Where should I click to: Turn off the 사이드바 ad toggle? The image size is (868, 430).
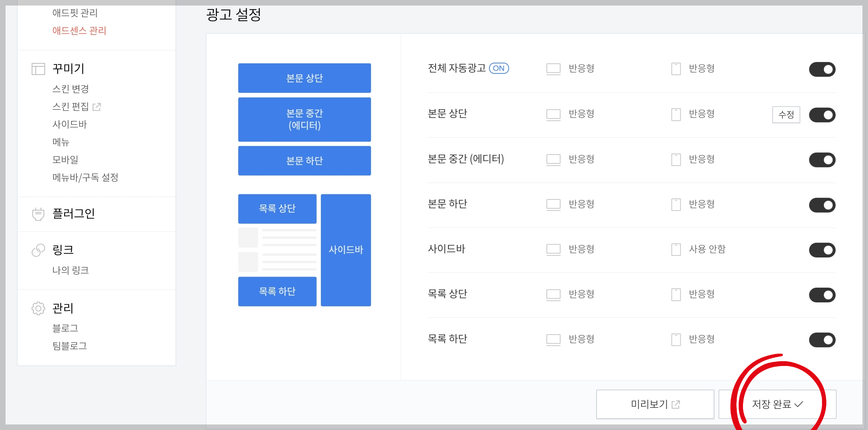[822, 250]
